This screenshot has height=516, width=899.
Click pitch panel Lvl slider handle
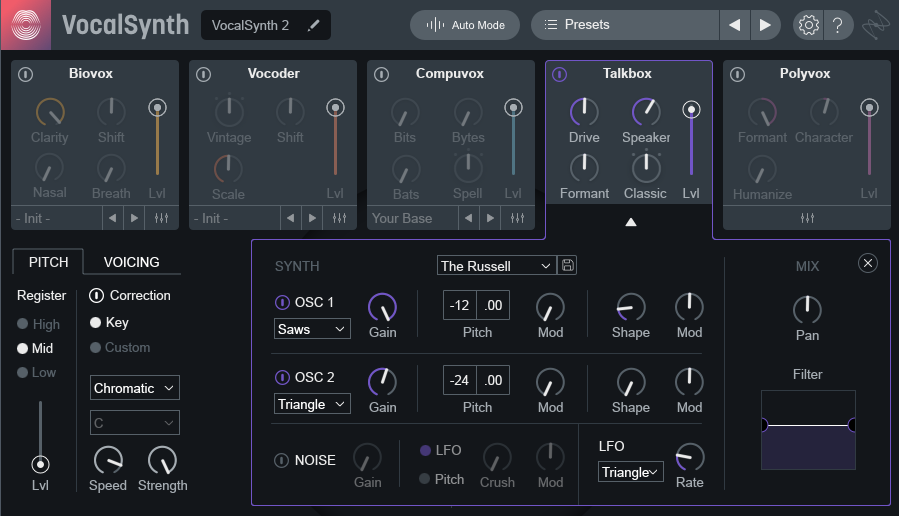[x=40, y=464]
